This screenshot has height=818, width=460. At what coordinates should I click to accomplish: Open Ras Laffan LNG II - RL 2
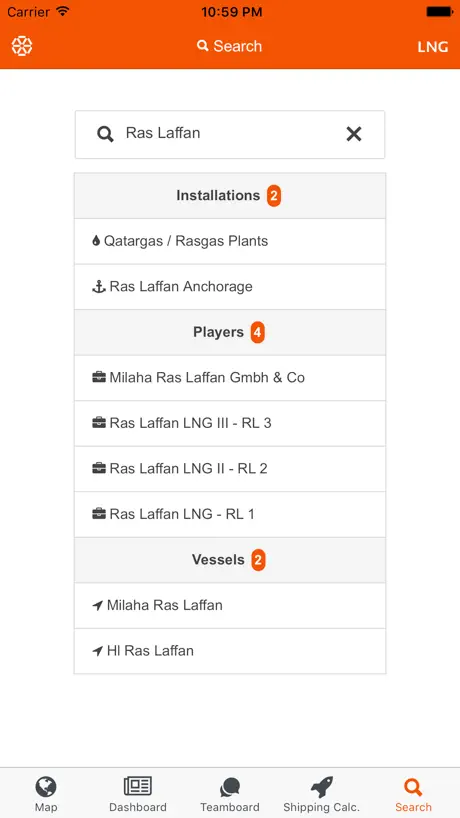click(230, 468)
